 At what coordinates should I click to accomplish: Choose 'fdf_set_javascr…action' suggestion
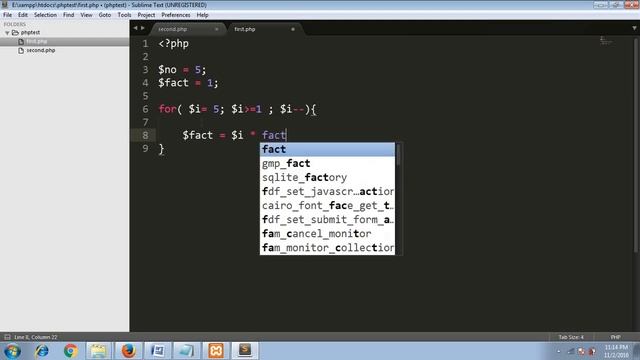pos(327,191)
